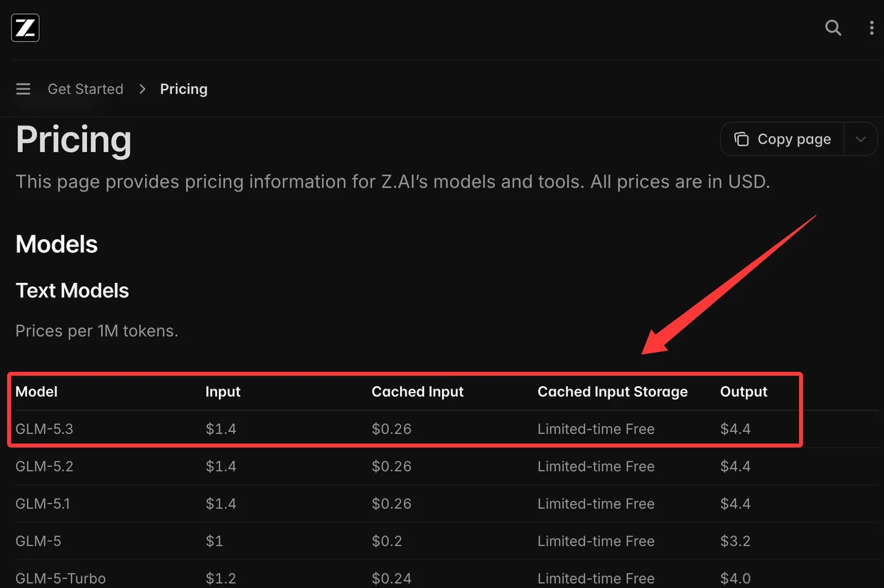The image size is (884, 588).
Task: Click GLM-5-Turbo cached input price $0.24
Action: (x=392, y=578)
